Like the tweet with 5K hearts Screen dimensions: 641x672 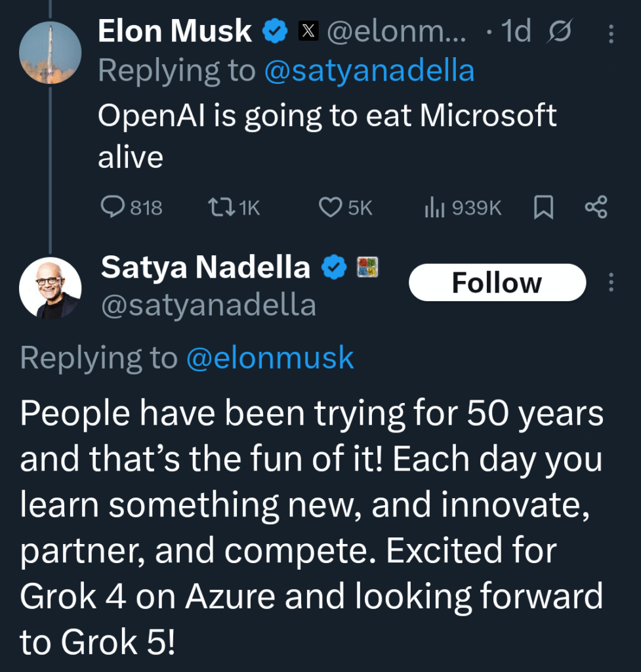[329, 208]
